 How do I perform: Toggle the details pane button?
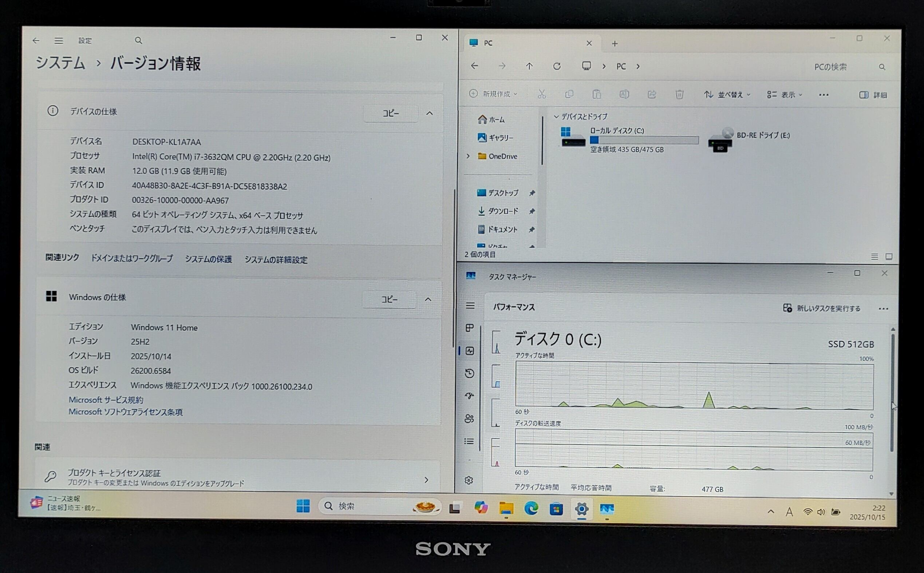click(x=873, y=95)
